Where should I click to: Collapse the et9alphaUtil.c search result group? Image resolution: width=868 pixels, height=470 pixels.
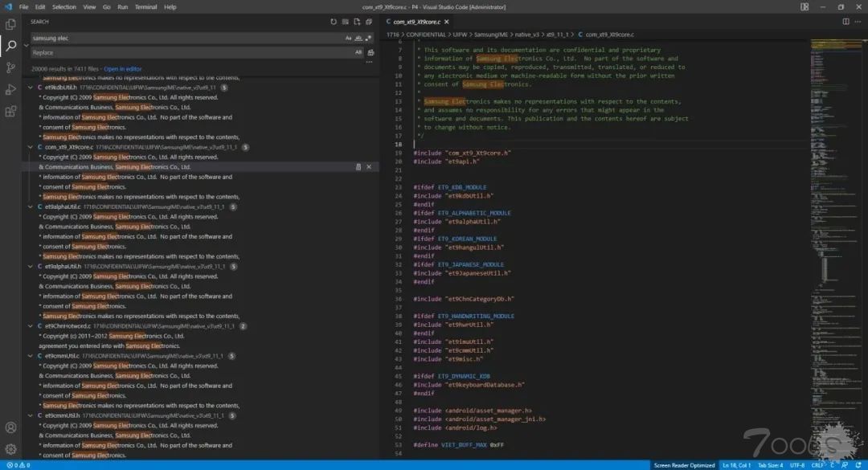31,206
